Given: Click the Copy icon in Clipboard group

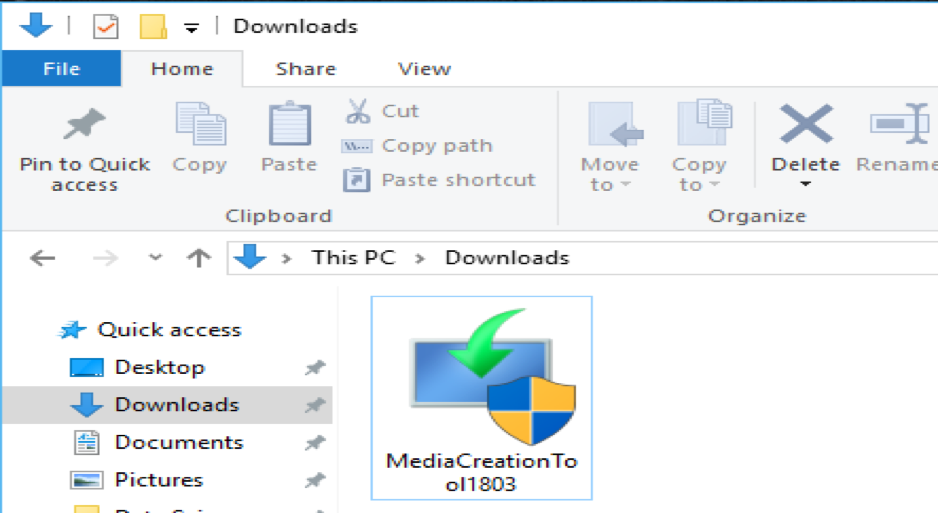Looking at the screenshot, I should click(200, 126).
